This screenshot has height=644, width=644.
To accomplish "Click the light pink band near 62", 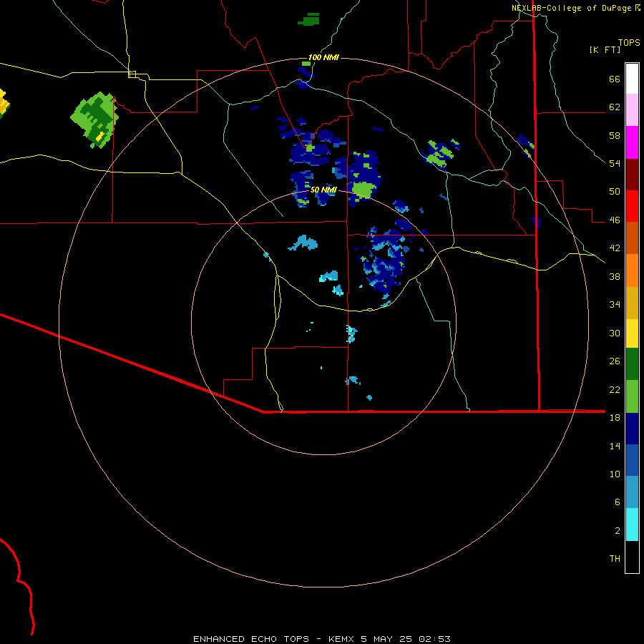I will point(632,109).
